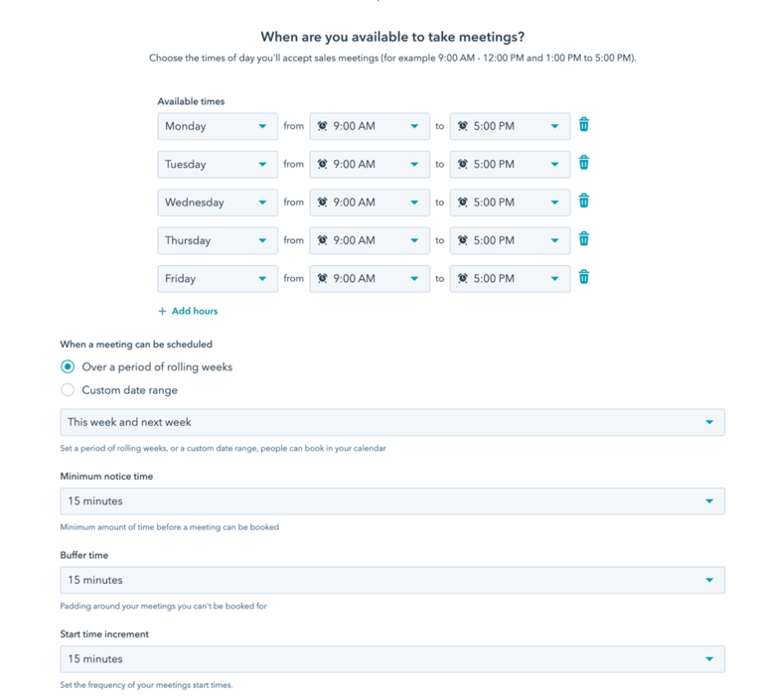Delete the Tuesday availability row
This screenshot has height=700, width=757.
[x=584, y=163]
